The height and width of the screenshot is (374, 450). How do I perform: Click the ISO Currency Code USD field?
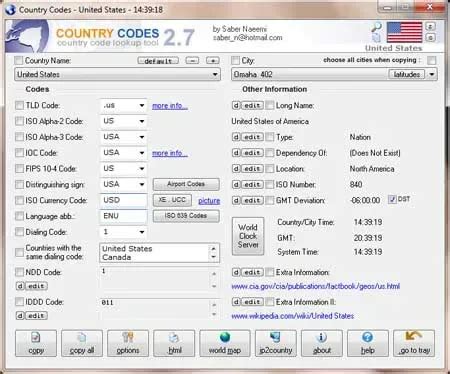(x=123, y=200)
